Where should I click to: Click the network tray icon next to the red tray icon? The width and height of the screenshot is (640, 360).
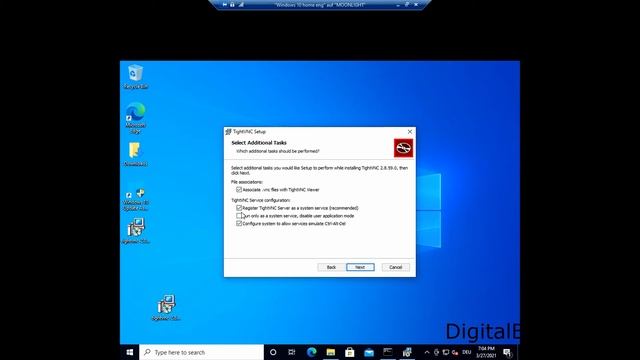[x=446, y=352]
